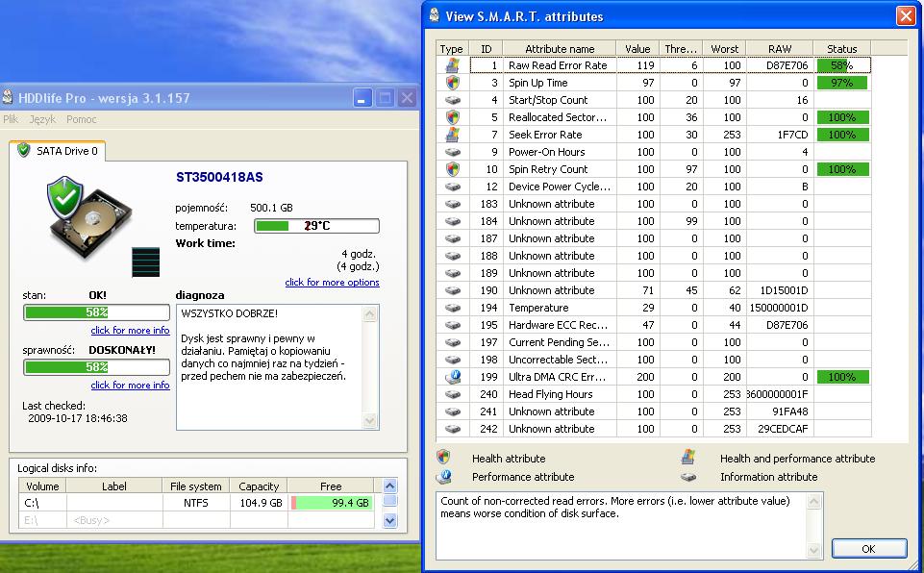Open the Pomoc menu
924x573 pixels.
click(82, 119)
